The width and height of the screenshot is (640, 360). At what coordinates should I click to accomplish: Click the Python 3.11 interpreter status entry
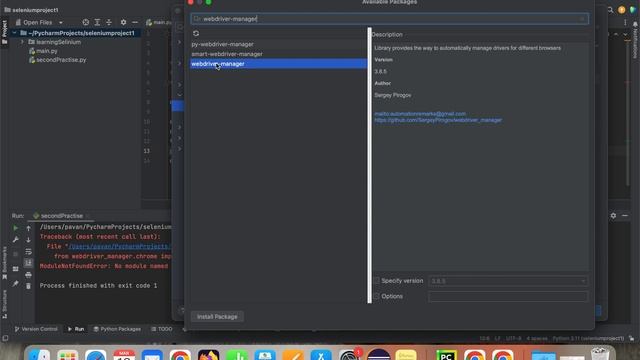click(x=588, y=338)
